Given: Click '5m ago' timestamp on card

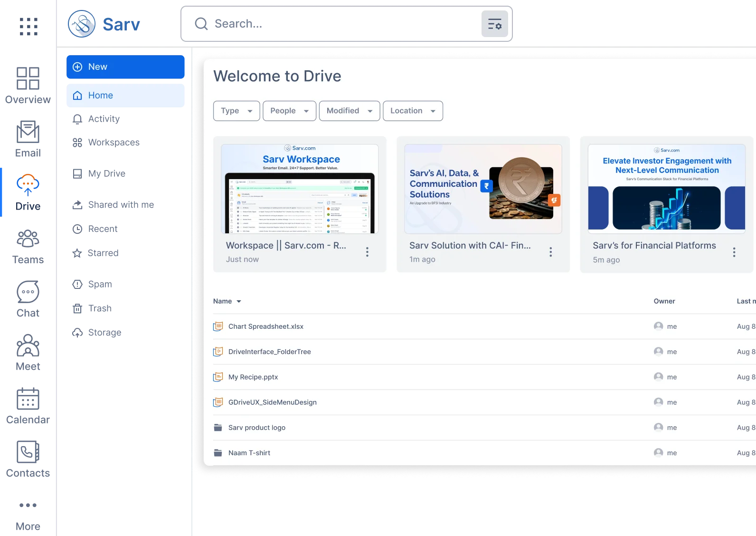Looking at the screenshot, I should (606, 260).
